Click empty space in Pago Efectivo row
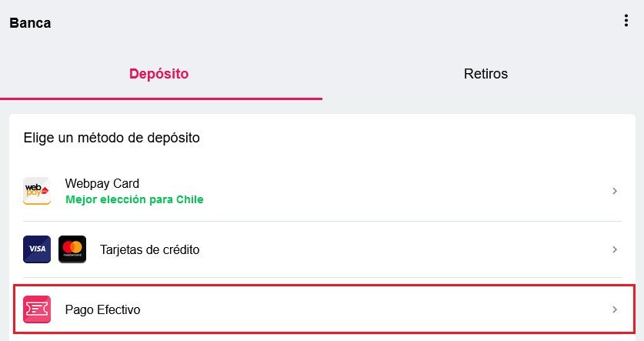The height and width of the screenshot is (341, 644). [369, 309]
